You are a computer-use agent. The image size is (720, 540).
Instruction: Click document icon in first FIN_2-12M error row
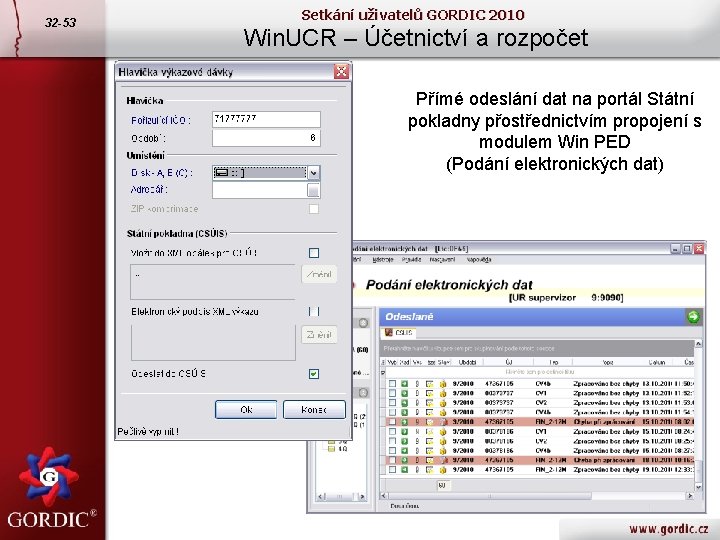click(429, 422)
